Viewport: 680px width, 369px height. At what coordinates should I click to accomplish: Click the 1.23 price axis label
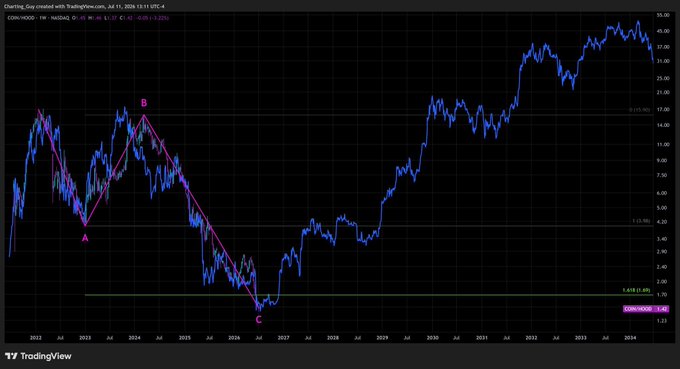662,320
